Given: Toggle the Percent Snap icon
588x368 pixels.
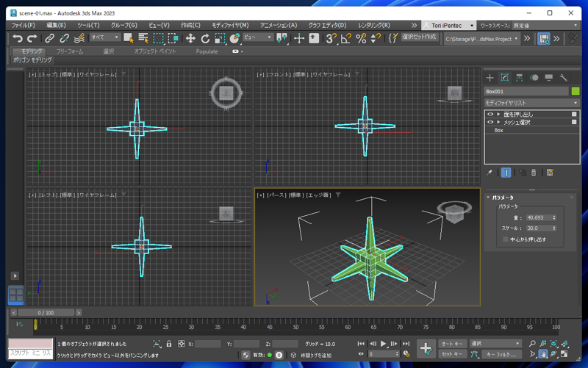Looking at the screenshot, I should [361, 38].
